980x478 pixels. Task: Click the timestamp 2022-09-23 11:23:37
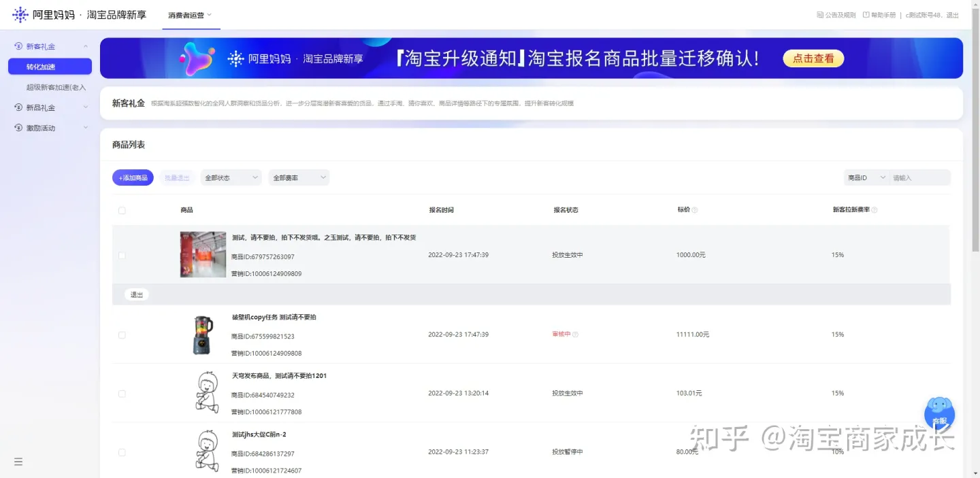click(x=458, y=451)
